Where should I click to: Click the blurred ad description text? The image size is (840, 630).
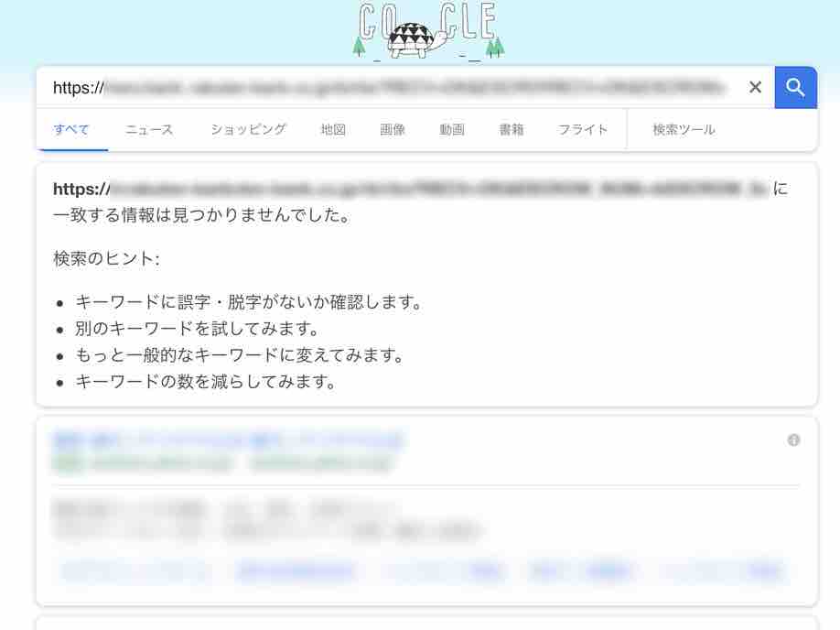point(267,519)
